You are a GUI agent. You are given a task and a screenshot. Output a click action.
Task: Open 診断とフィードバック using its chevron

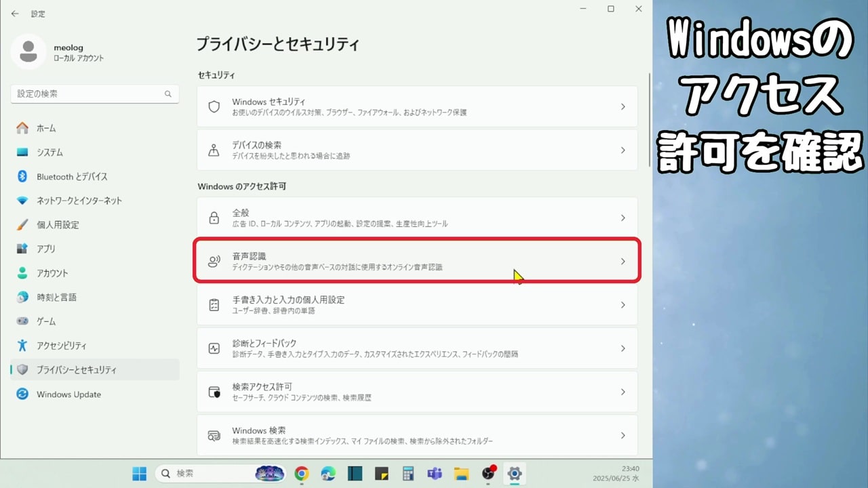623,348
